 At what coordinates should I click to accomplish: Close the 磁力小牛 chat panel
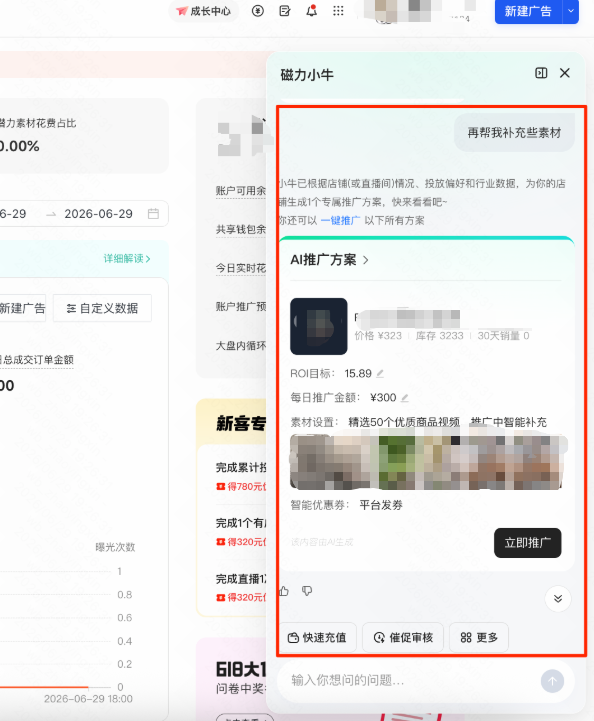565,73
